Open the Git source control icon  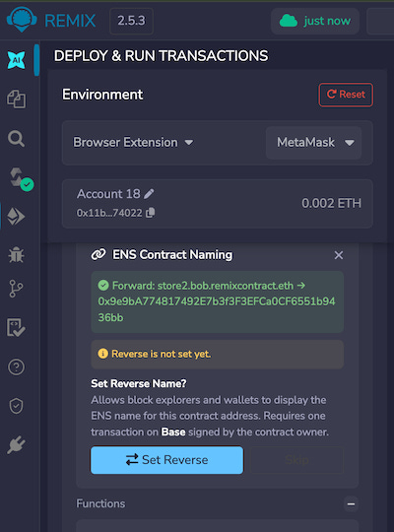(x=16, y=289)
